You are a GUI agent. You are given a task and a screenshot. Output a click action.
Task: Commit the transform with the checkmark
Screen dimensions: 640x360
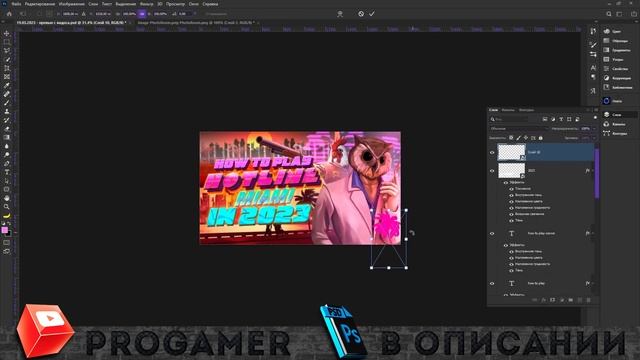pos(372,13)
